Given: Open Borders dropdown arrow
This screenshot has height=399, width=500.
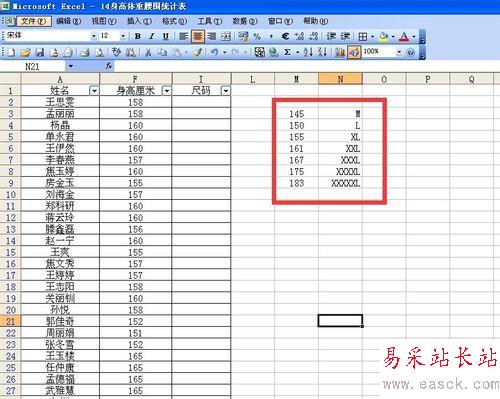Looking at the screenshot, I should pyautogui.click(x=372, y=36).
